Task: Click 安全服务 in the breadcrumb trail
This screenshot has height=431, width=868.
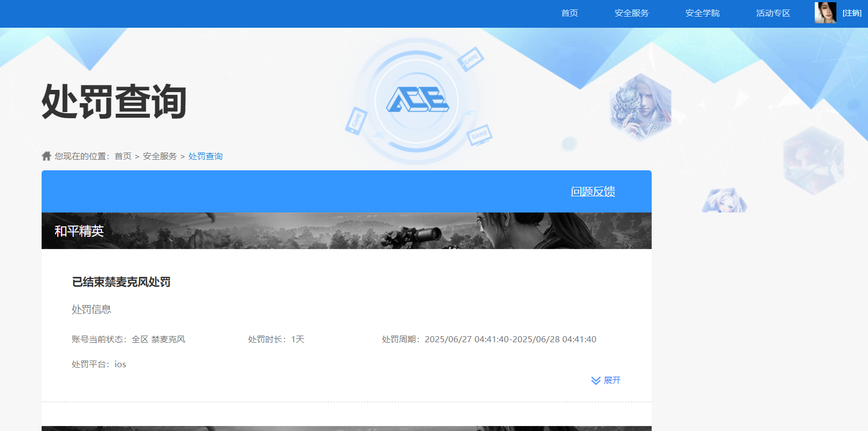Action: pyautogui.click(x=160, y=156)
